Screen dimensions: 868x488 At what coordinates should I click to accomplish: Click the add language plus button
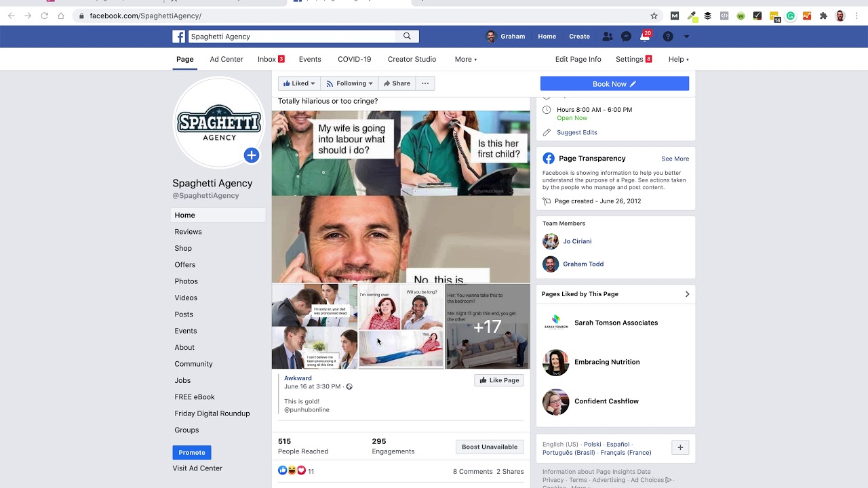click(x=680, y=447)
